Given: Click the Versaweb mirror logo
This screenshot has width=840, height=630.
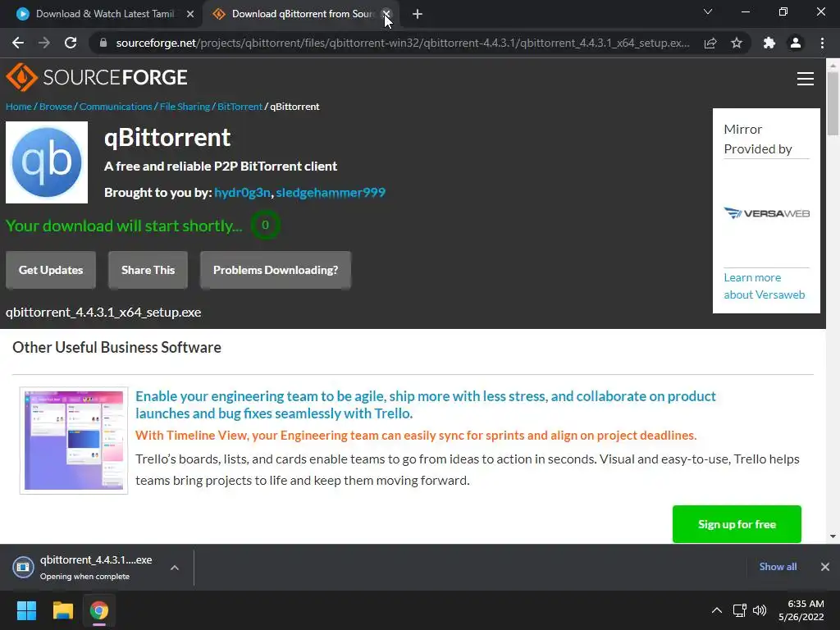Looking at the screenshot, I should point(767,213).
